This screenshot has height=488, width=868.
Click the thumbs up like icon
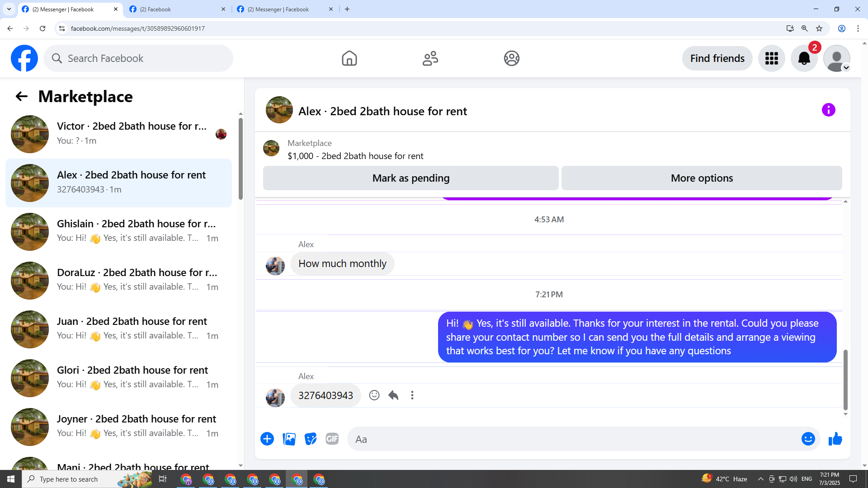tap(835, 439)
